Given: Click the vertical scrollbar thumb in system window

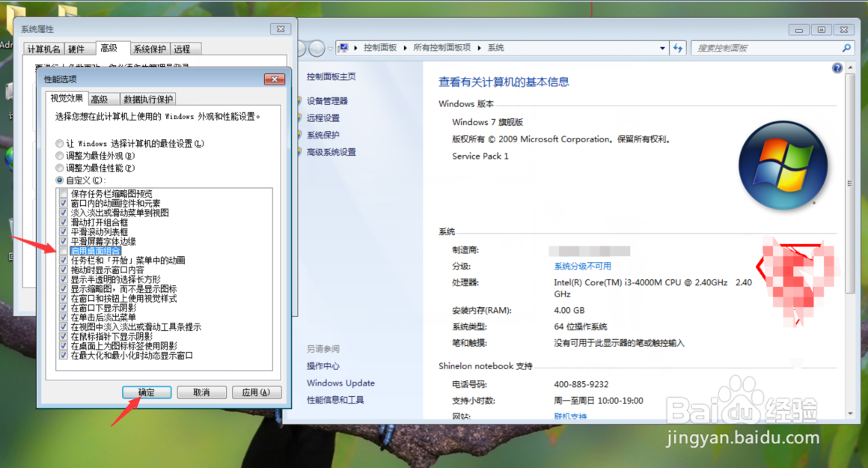Looking at the screenshot, I should click(850, 183).
